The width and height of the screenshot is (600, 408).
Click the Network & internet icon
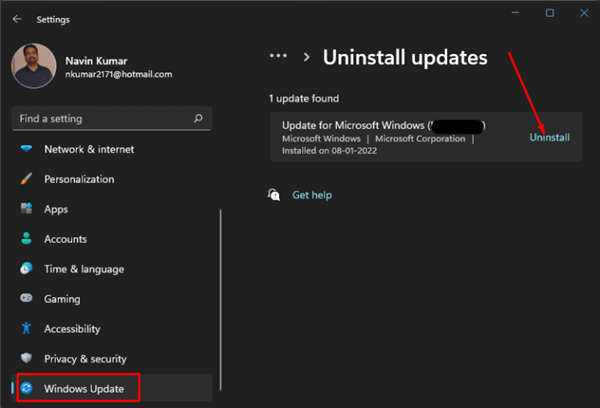26,149
